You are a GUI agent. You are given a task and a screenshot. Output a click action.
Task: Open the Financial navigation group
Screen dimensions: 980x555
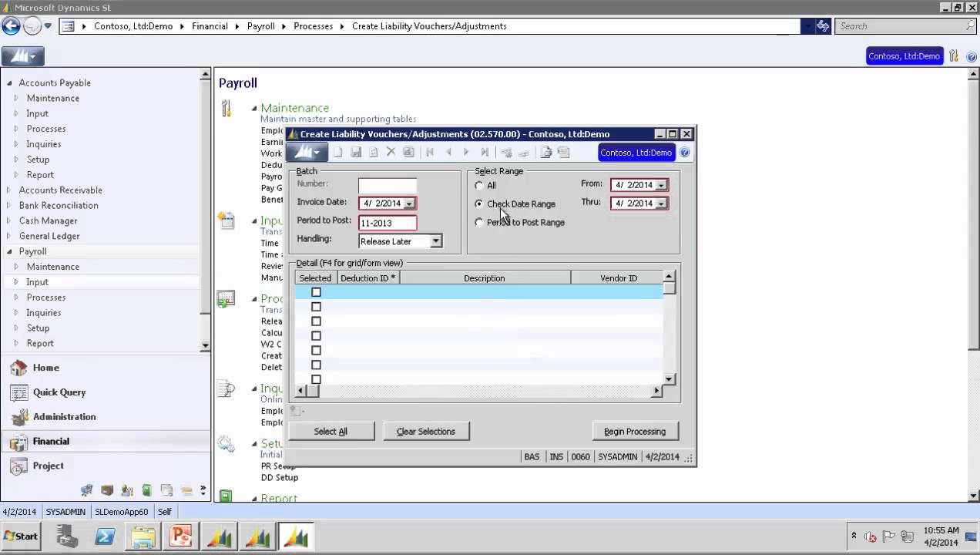(105, 442)
